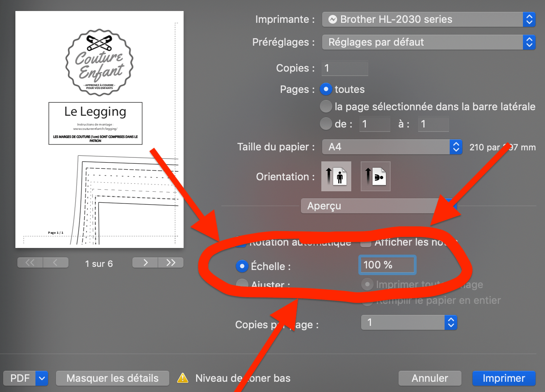The image size is (545, 392).
Task: Select the Ajuster radio button
Action: point(242,284)
